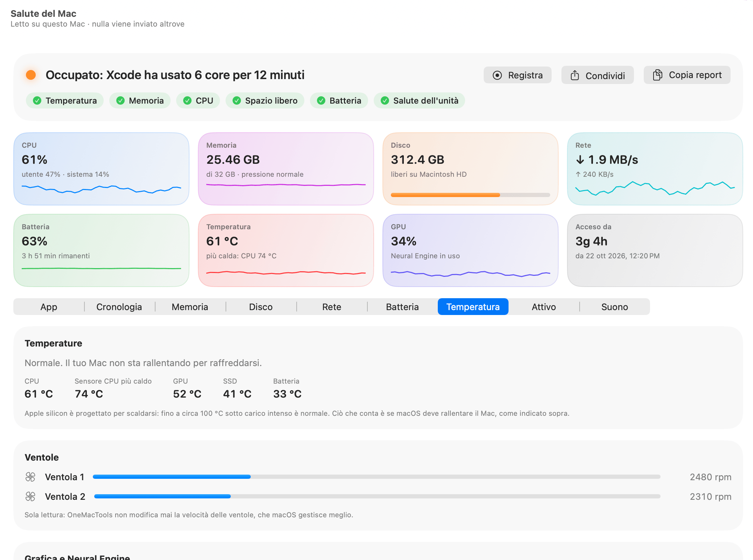The image size is (753, 560).
Task: Click the Spazio libero status chip label
Action: 271,101
